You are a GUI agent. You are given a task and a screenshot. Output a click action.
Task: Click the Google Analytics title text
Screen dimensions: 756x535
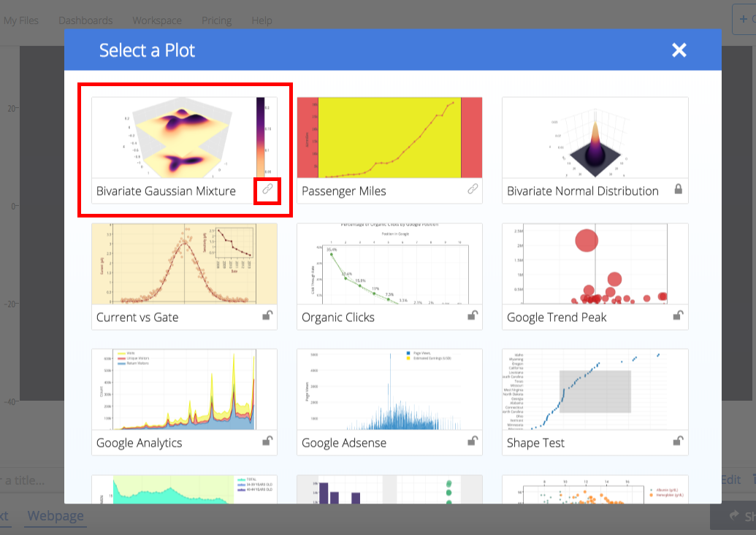tap(140, 444)
